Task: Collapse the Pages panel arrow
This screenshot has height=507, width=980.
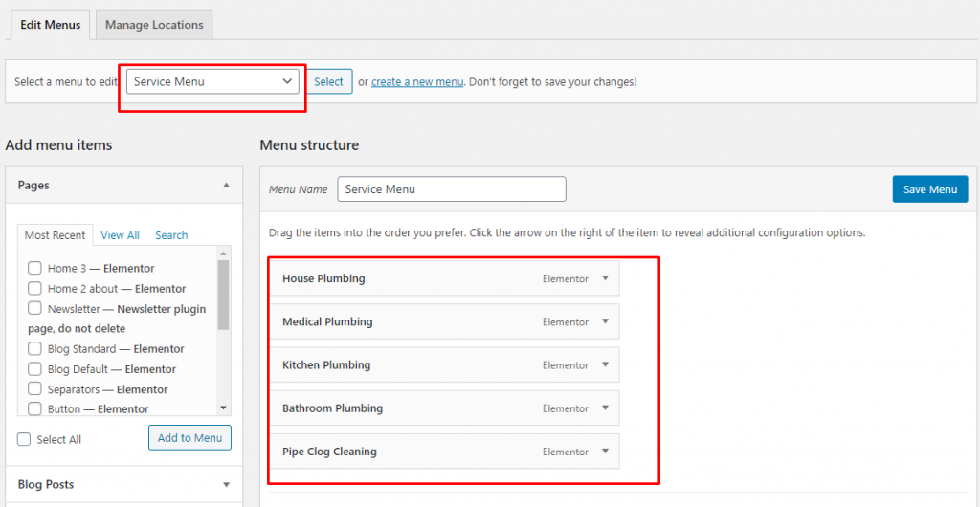Action: click(226, 186)
